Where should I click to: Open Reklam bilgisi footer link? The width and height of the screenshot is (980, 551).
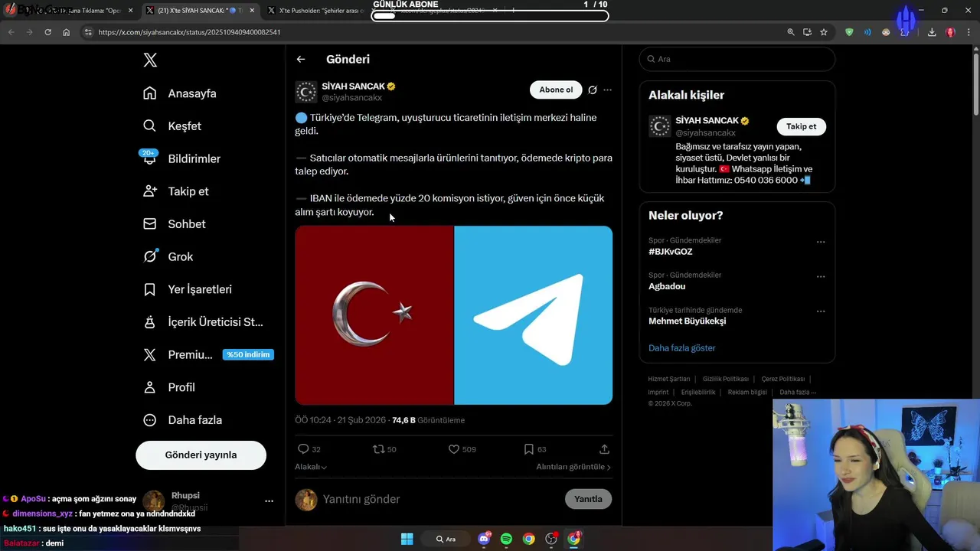pyautogui.click(x=747, y=392)
